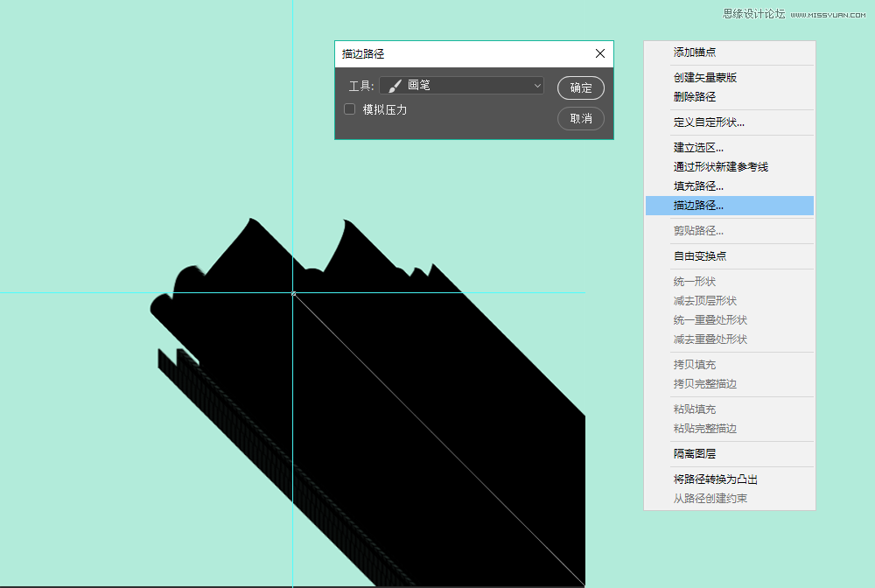Select the Brush icon in the tool dropdown

(x=395, y=87)
